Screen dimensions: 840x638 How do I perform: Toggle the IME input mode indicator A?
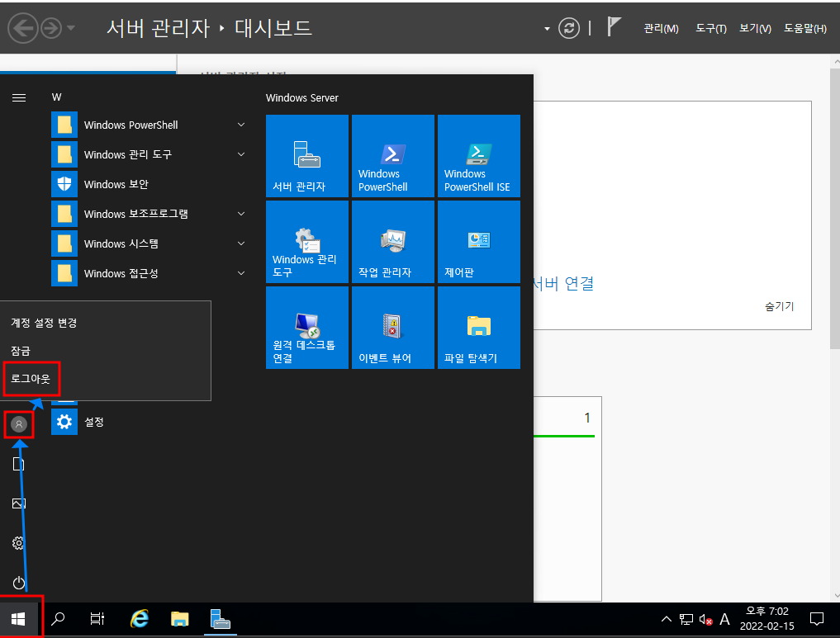click(725, 619)
